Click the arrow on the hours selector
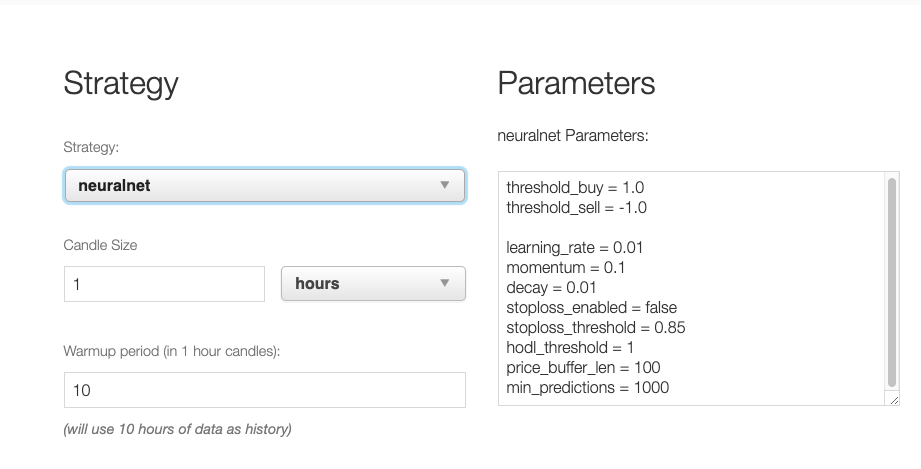This screenshot has height=469, width=921. click(445, 284)
